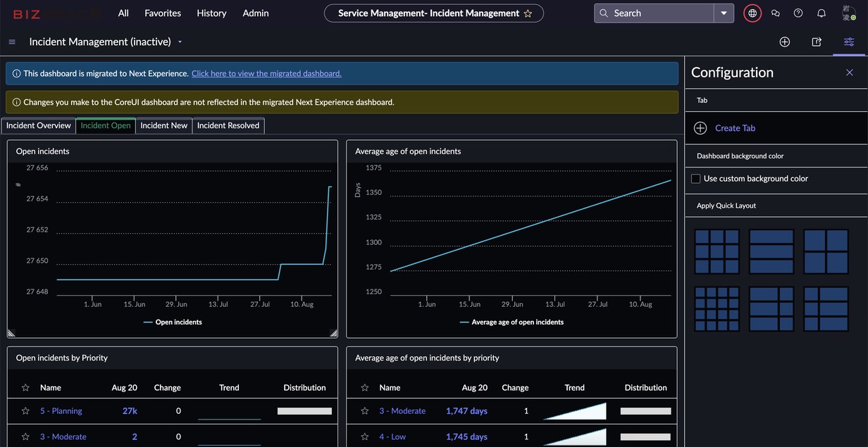This screenshot has width=868, height=447.
Task: Apply the 3x3 grid quick layout
Action: pyautogui.click(x=717, y=251)
